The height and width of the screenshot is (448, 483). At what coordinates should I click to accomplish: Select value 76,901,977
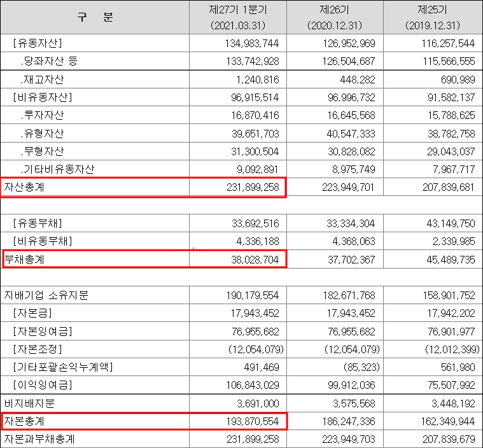pyautogui.click(x=451, y=332)
